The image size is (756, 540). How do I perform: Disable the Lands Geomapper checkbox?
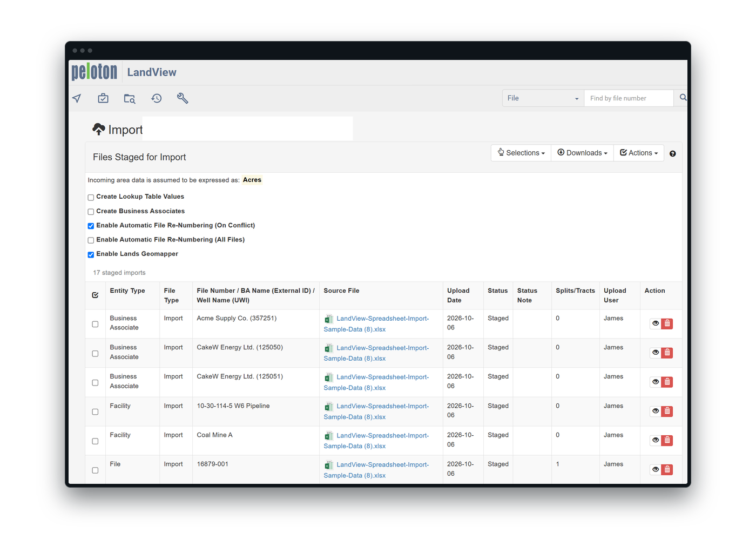[91, 254]
